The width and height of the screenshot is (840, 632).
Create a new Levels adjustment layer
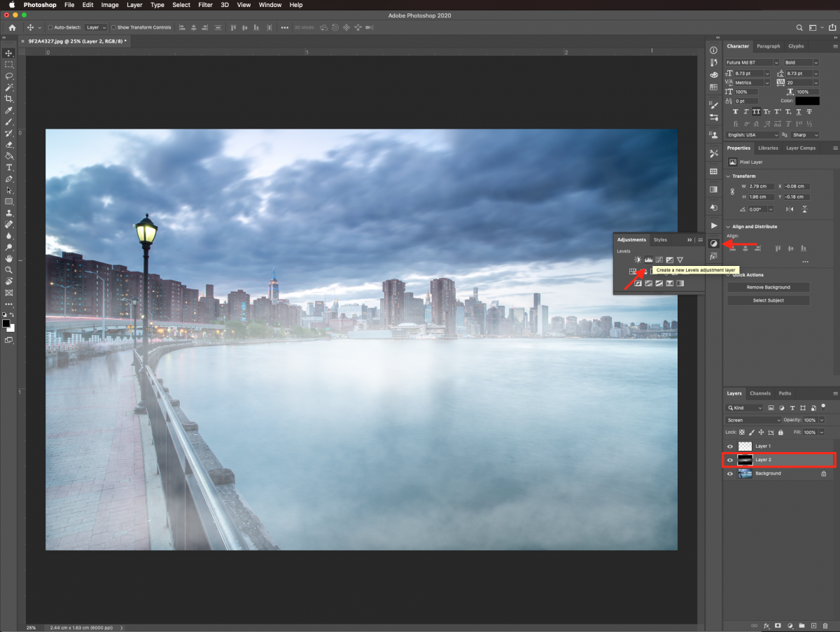pos(648,260)
